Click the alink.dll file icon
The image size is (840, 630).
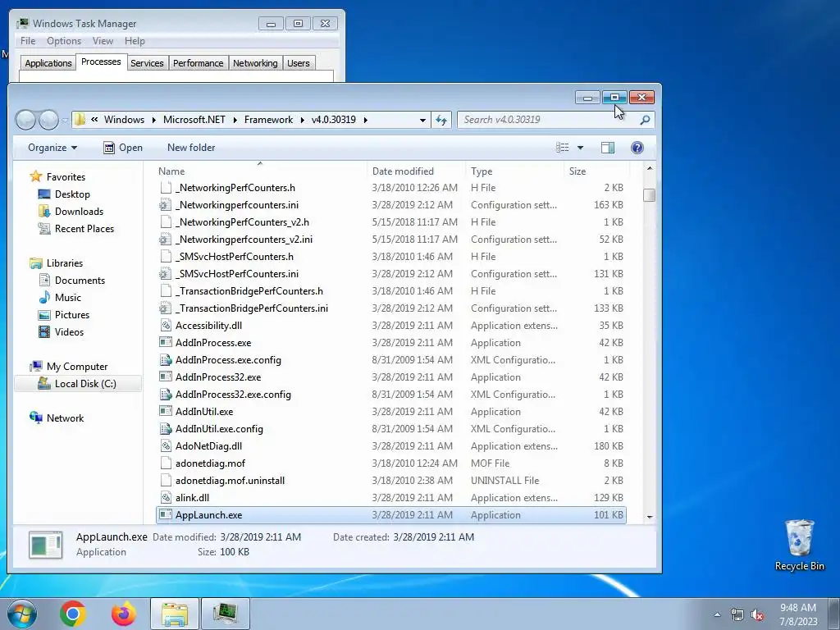(x=166, y=498)
